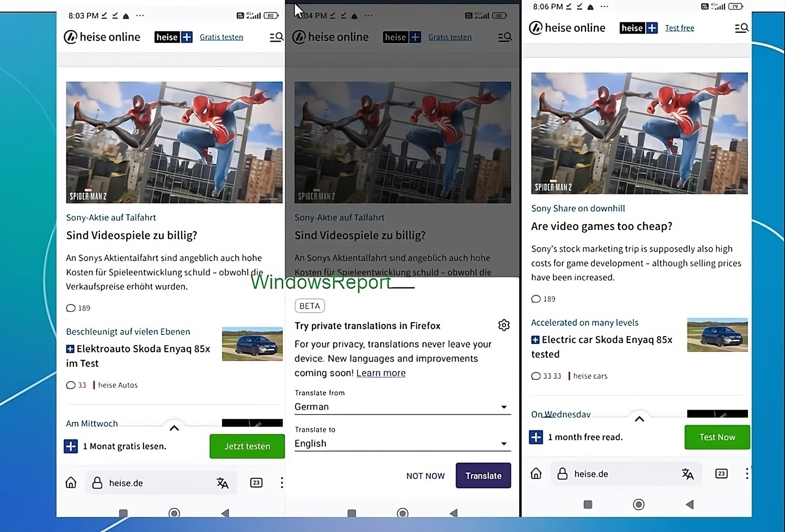Click Learn more link
Image resolution: width=785 pixels, height=532 pixels.
pyautogui.click(x=381, y=373)
